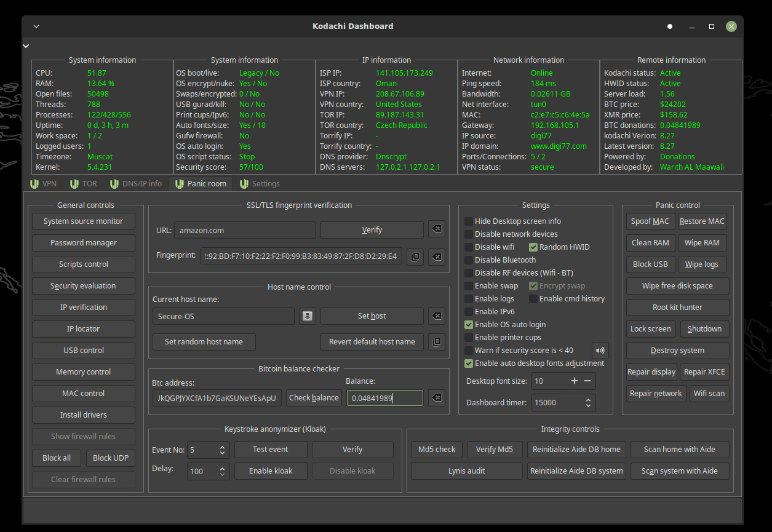Run Security evaluation
Viewport: 772px width, 532px height.
(x=84, y=286)
